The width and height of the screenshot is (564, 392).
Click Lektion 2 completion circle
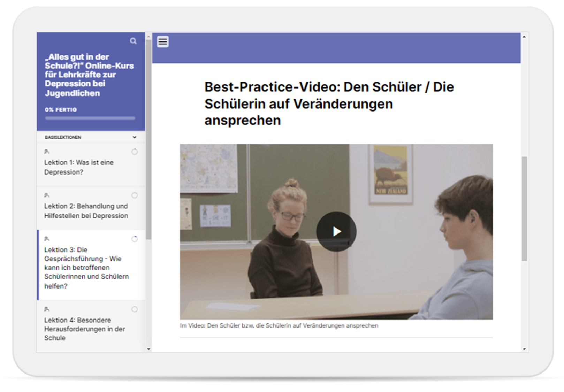[x=135, y=195]
